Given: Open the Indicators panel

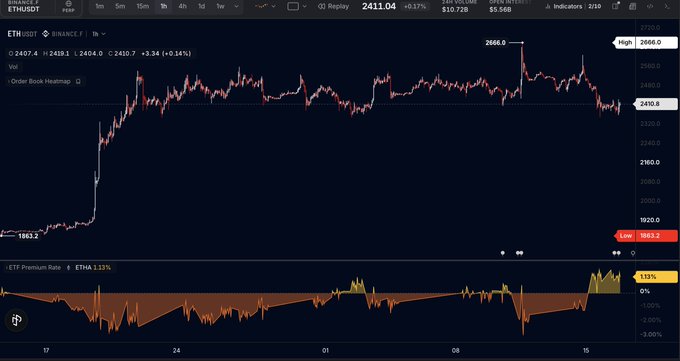Looking at the screenshot, I should coord(563,7).
